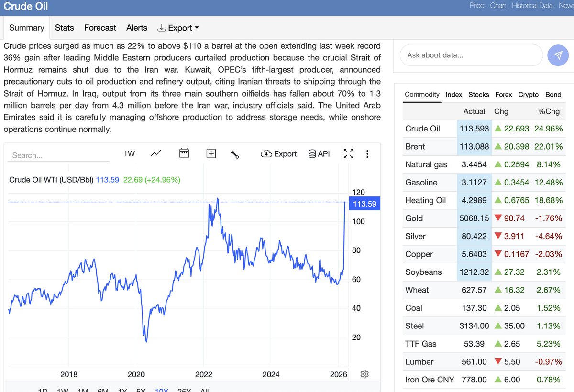Open the Soybeans commodity link
The width and height of the screenshot is (574, 392).
423,272
